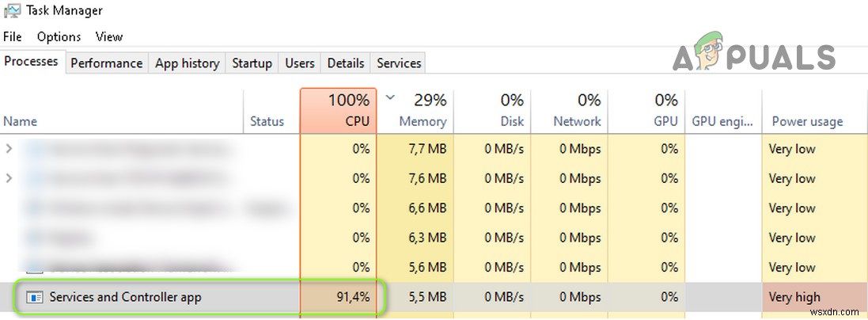Select the Startup tab

[x=252, y=63]
